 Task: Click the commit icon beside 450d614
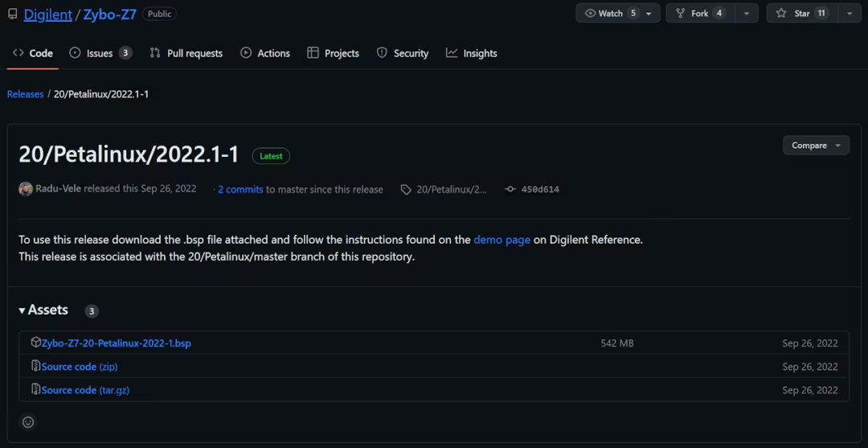pos(510,189)
